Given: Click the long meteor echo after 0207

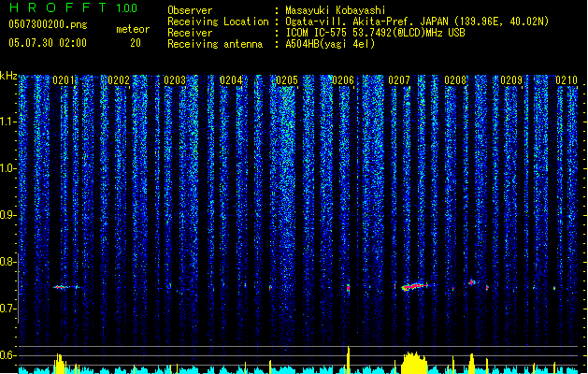Looking at the screenshot, I should 414,287.
